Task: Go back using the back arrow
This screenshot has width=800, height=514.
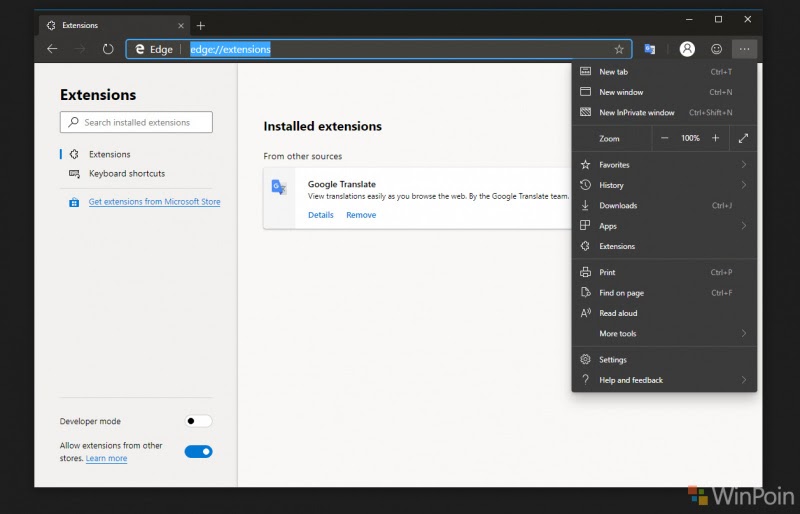Action: 52,49
